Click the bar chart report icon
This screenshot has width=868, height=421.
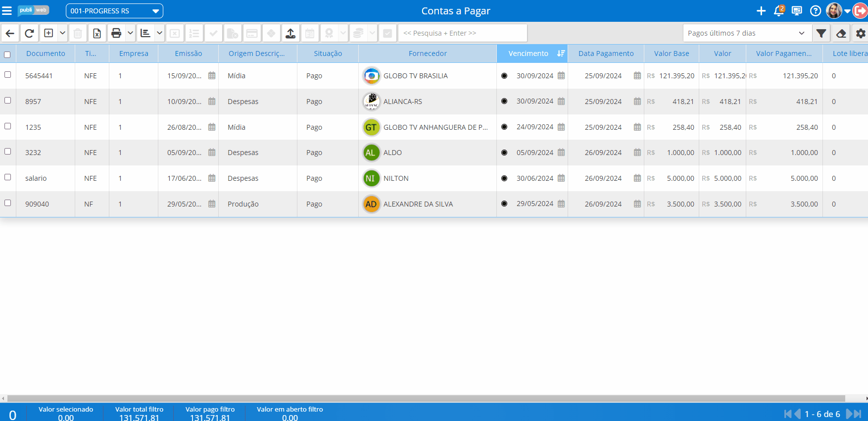(145, 33)
